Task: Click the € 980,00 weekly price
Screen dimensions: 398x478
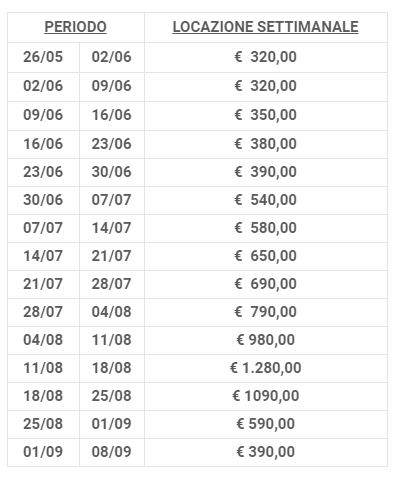Action: tap(265, 340)
